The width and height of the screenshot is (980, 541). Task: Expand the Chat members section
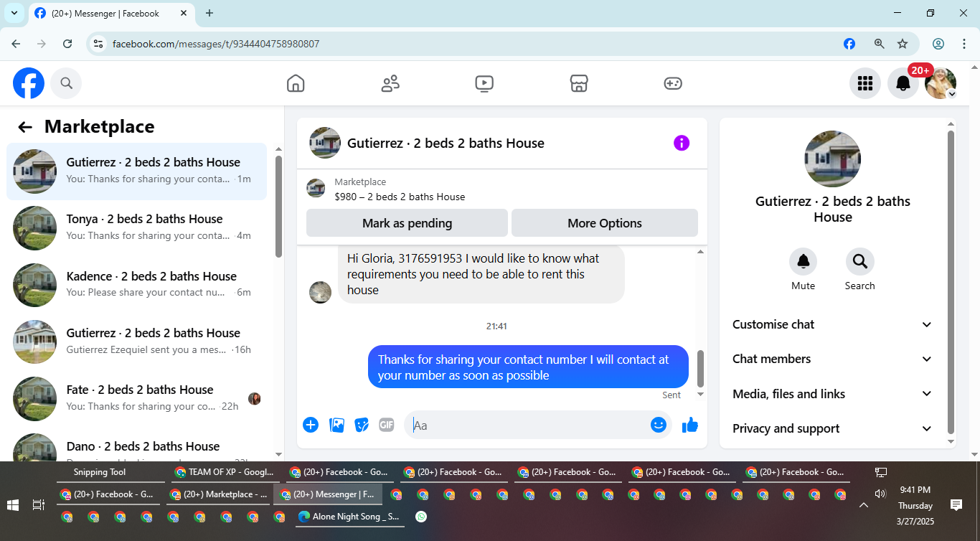pos(832,359)
